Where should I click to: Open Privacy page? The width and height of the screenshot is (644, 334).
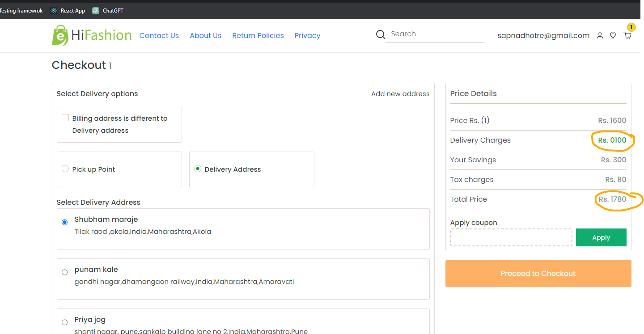[x=308, y=36]
